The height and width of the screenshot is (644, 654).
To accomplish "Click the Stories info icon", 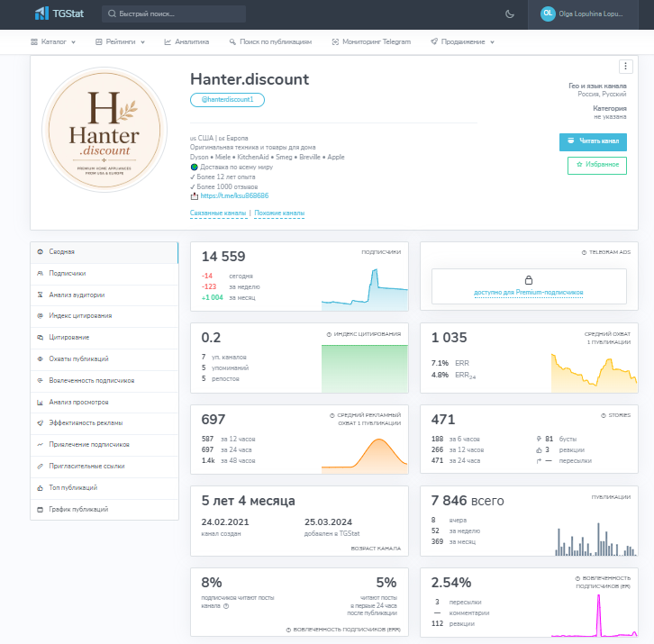I will [x=604, y=415].
